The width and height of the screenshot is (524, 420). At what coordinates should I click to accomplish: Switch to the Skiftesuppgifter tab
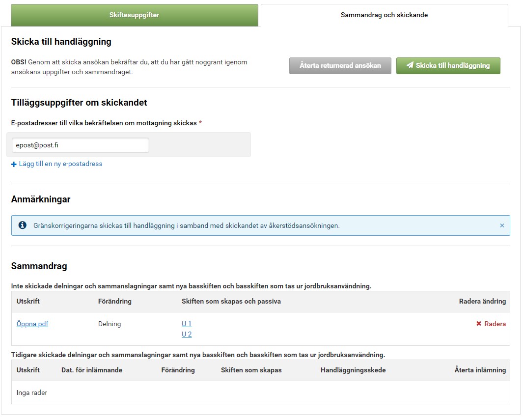[x=134, y=15]
